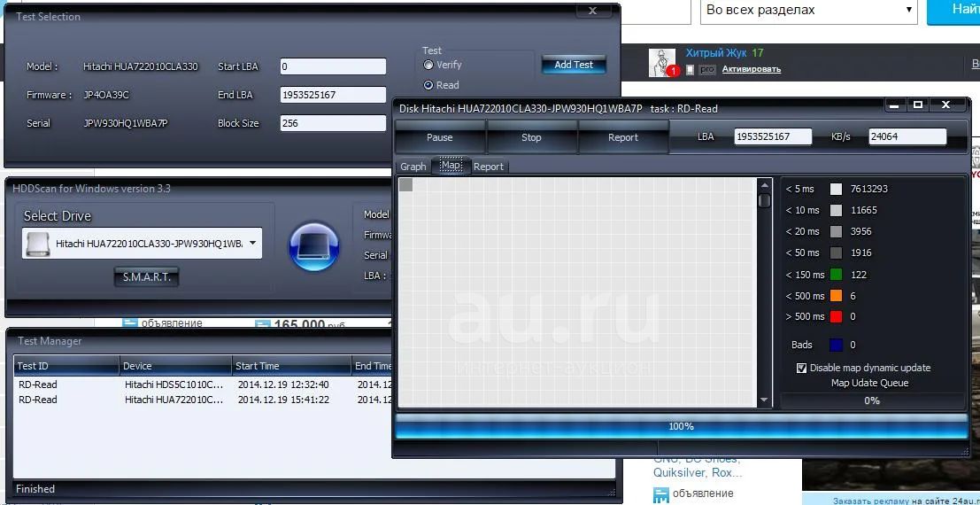Maximize the Disk Hitachi scan window
Image resolution: width=980 pixels, height=505 pixels.
918,105
